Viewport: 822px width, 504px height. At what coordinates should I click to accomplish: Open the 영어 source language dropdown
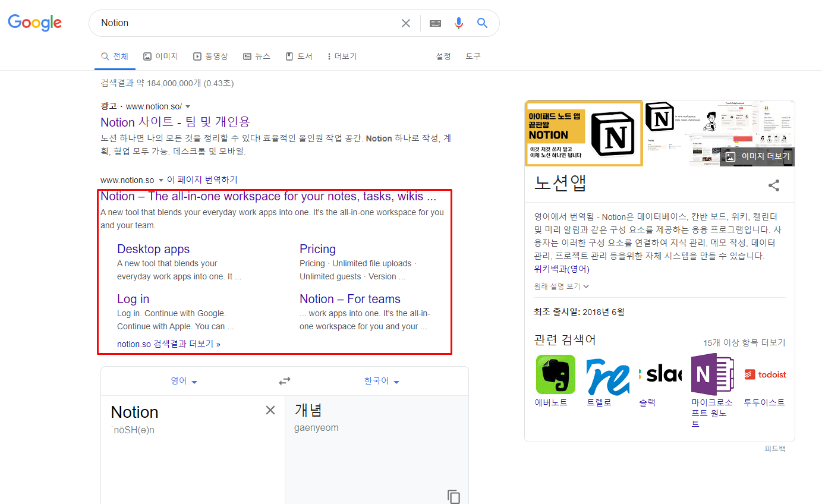184,381
